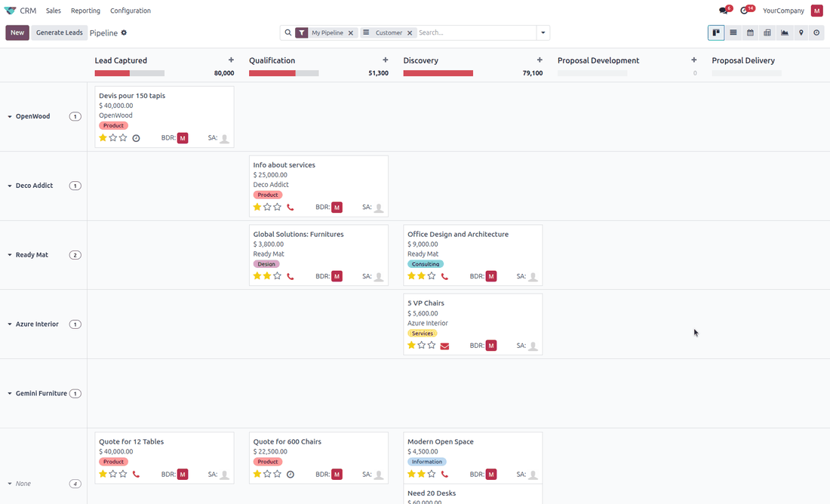Image resolution: width=830 pixels, height=504 pixels.
Task: Click SA avatar on 5 VP Chairs card
Action: 533,346
